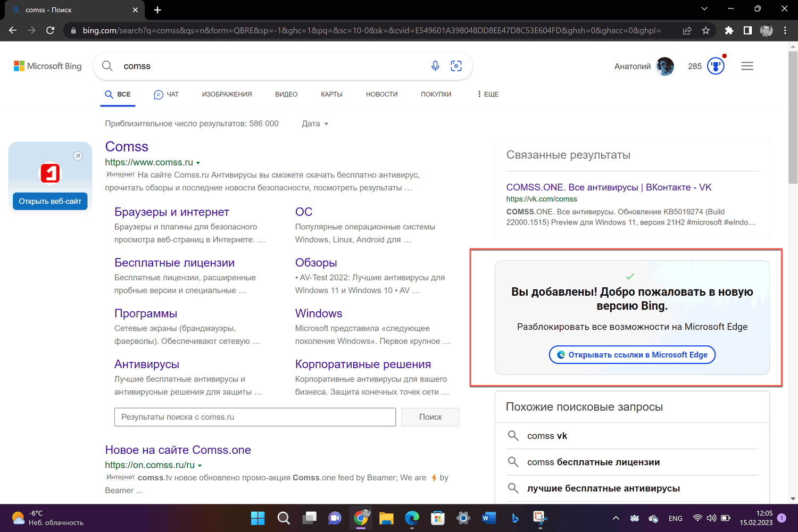798x532 pixels.
Task: Go back to the previous page
Action: [13, 30]
